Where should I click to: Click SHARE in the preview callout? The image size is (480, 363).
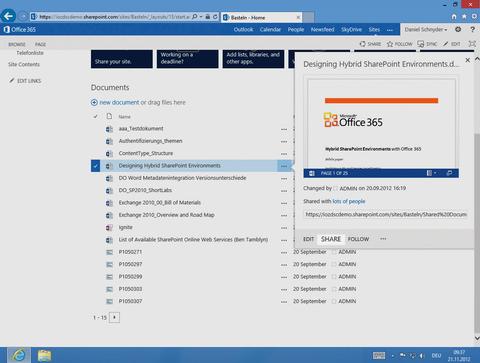[x=331, y=239]
